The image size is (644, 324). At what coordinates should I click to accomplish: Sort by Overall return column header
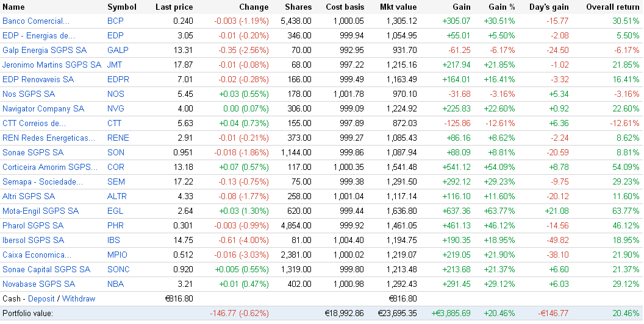(612, 7)
